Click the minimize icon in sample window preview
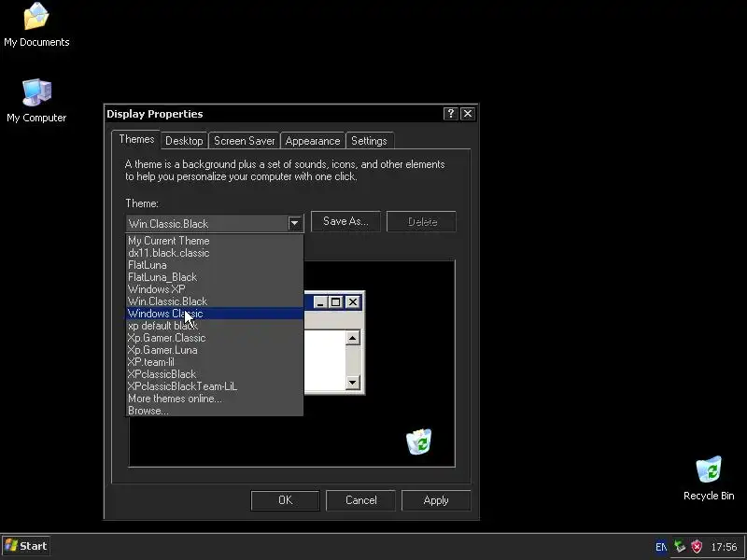 pos(320,301)
